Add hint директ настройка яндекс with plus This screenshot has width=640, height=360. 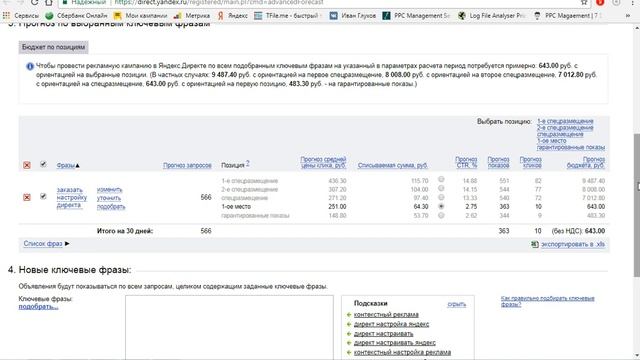(x=349, y=324)
